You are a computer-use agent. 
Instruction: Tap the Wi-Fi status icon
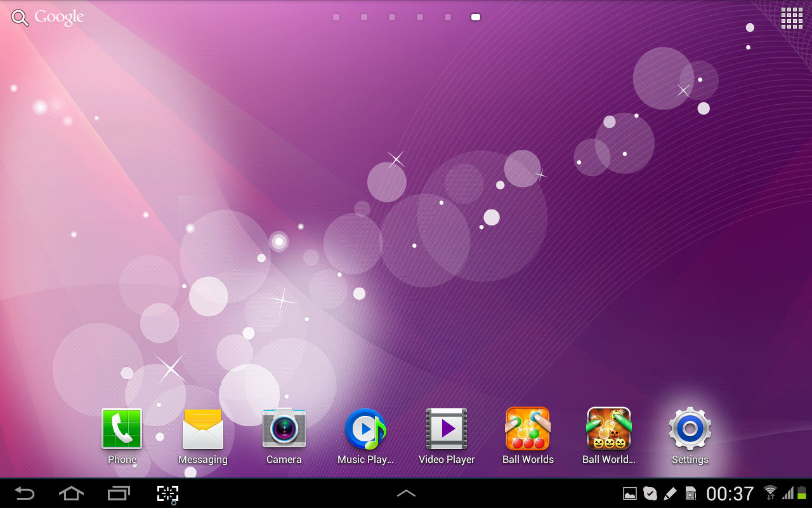click(x=769, y=493)
